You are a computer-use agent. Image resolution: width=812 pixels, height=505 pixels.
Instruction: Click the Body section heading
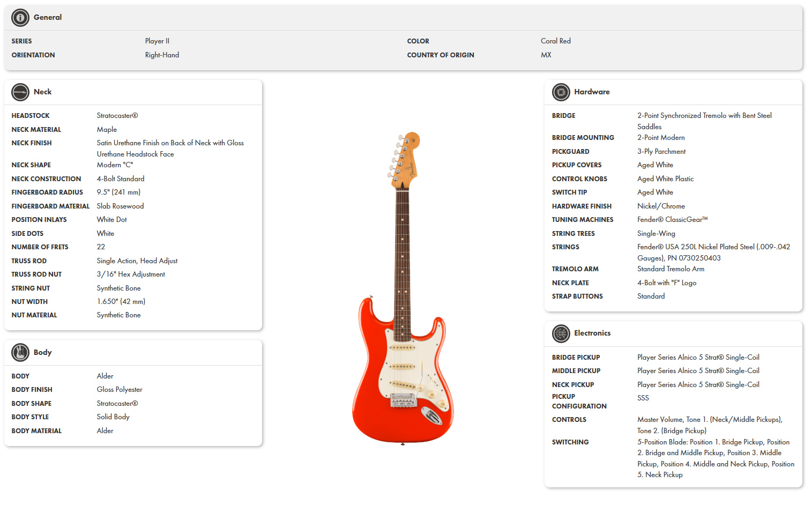point(42,352)
